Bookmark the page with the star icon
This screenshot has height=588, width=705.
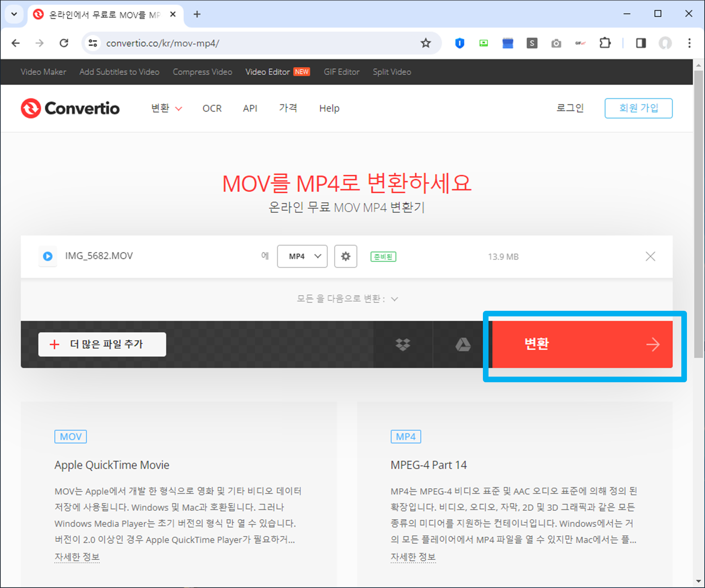[426, 43]
